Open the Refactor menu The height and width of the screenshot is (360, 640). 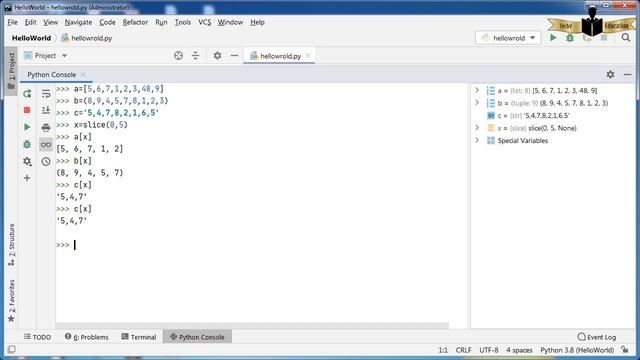[x=135, y=22]
